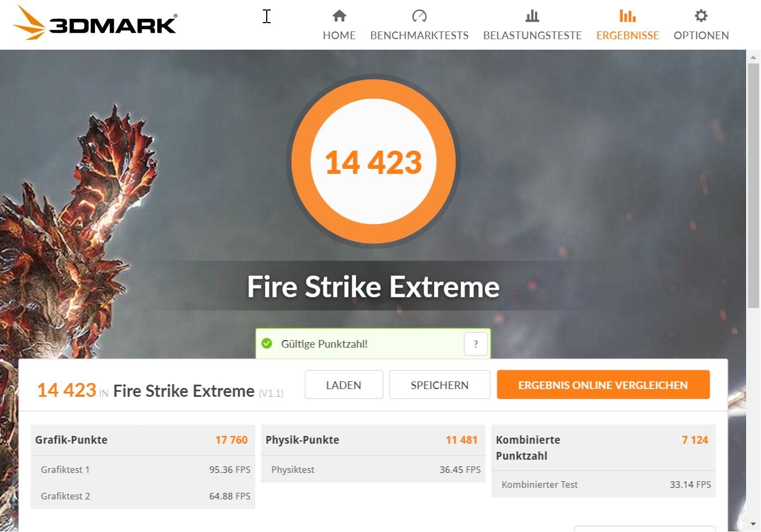Select the Belastungsteste bar chart icon
The image size is (761, 532).
tap(532, 15)
